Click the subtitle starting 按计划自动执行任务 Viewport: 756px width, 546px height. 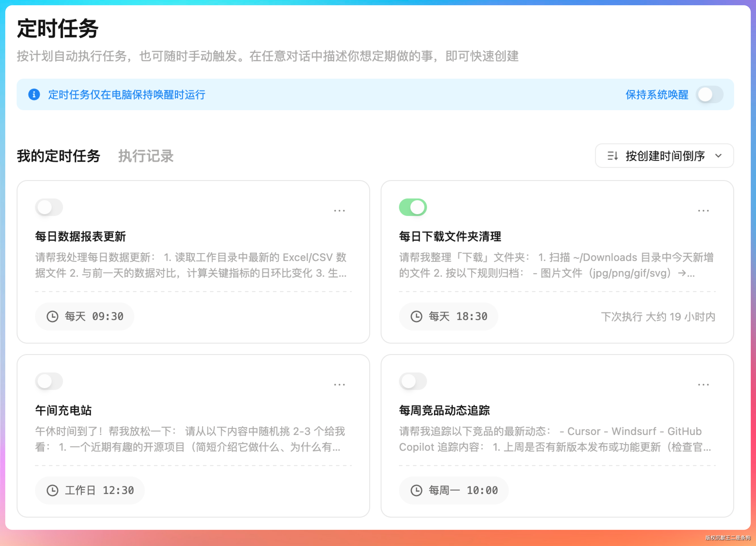point(268,56)
